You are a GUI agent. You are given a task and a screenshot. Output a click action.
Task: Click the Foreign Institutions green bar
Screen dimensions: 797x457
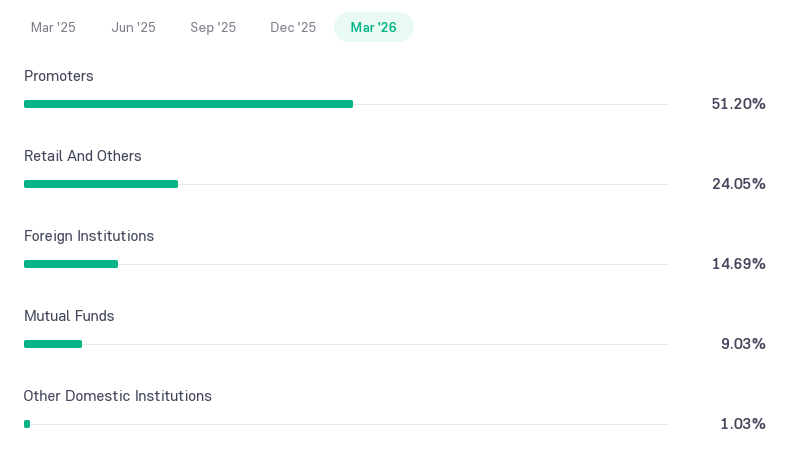(x=71, y=264)
